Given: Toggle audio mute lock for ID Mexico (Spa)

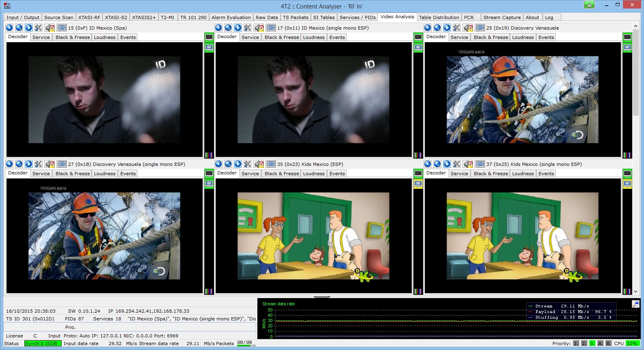Looking at the screenshot, I should coord(50,28).
